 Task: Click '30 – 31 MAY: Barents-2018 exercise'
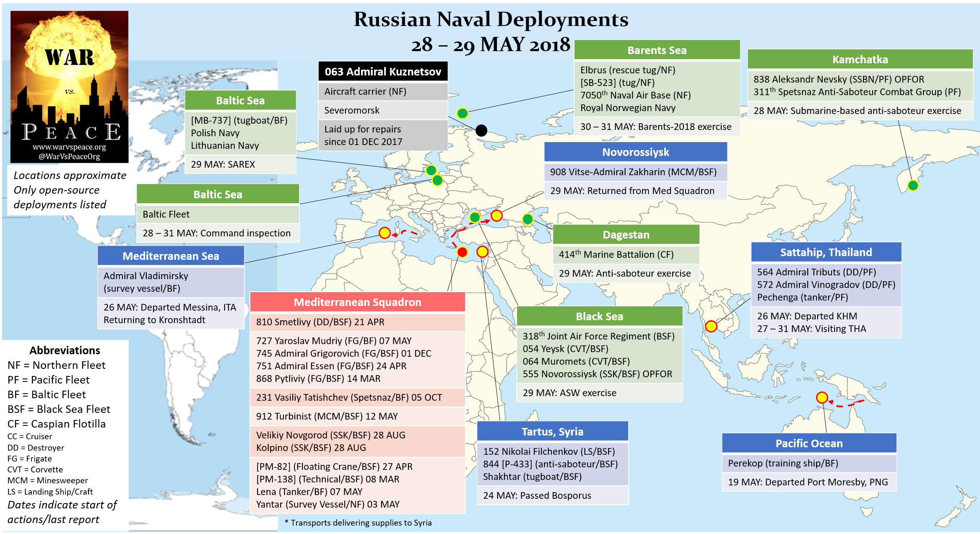[656, 127]
